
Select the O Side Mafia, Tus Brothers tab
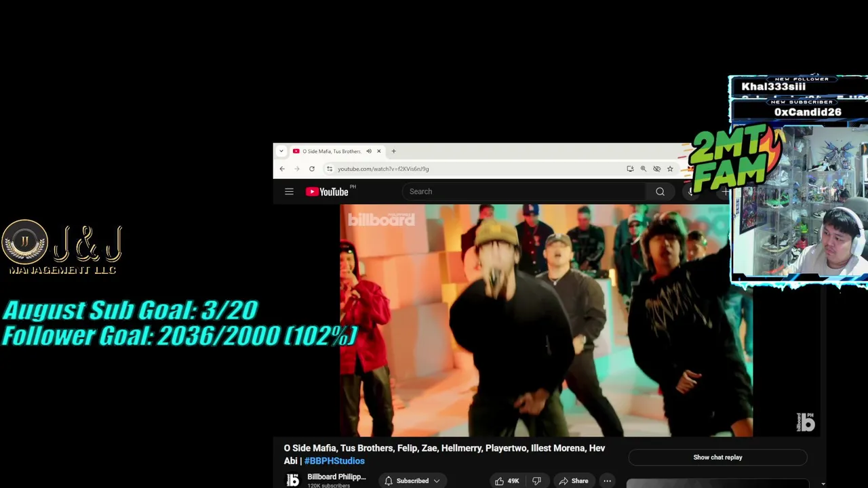331,151
